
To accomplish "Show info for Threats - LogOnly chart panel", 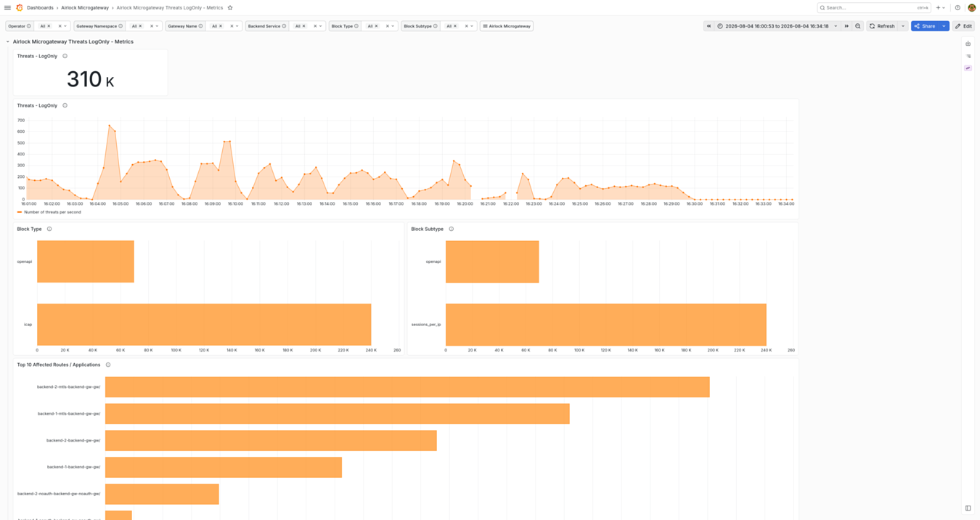I will click(65, 105).
